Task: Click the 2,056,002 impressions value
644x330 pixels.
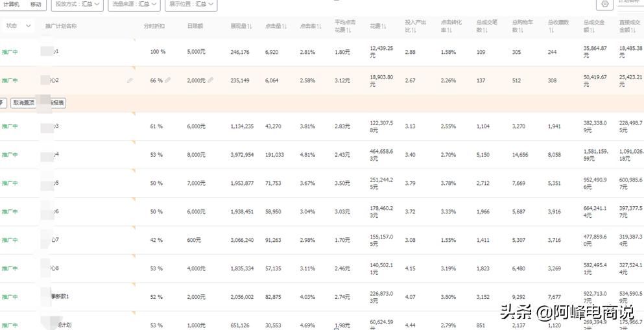Action: [x=242, y=297]
